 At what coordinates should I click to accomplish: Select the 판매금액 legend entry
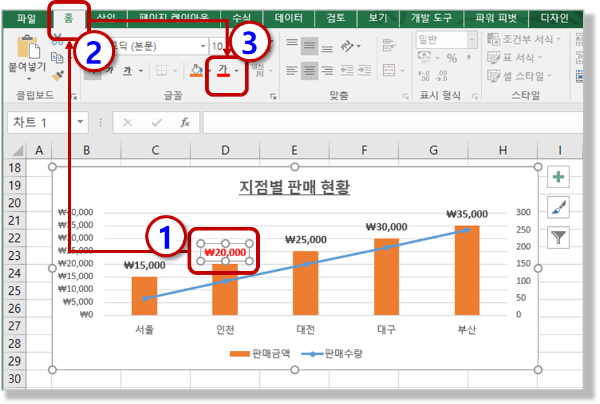[x=260, y=354]
